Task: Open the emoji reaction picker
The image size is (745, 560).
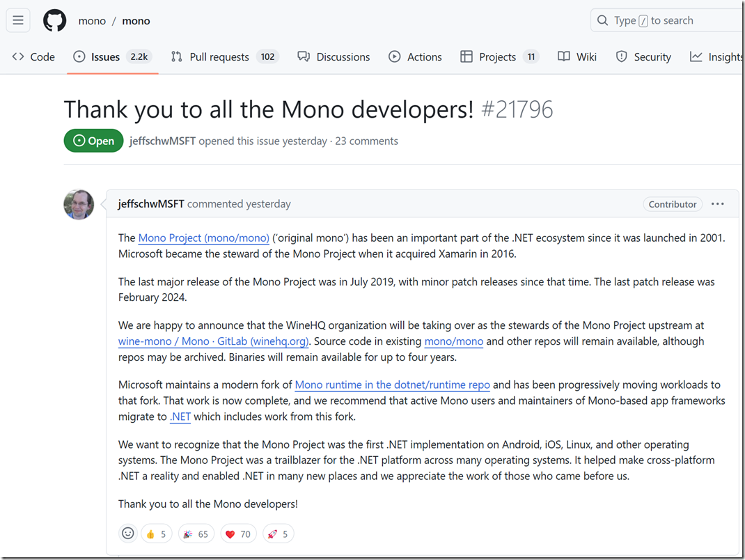Action: [127, 533]
